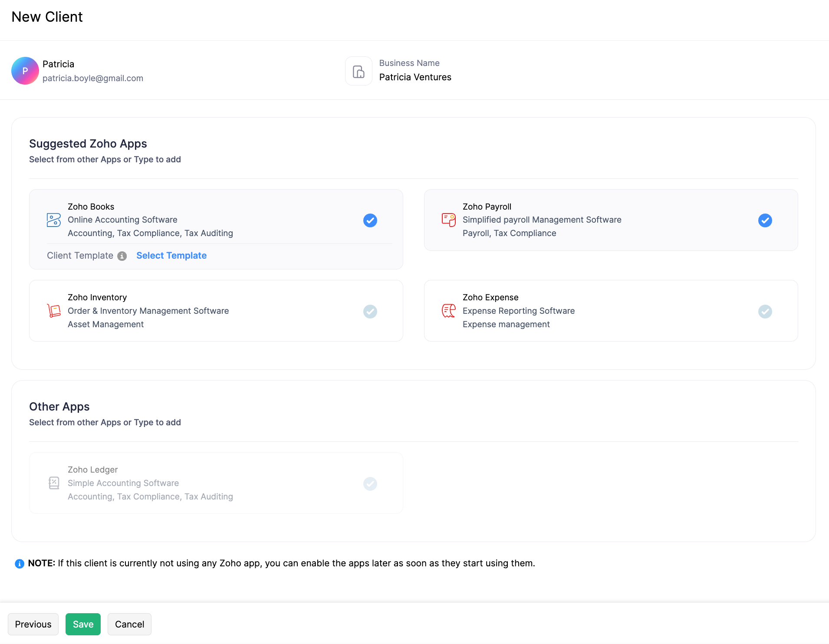The image size is (829, 644).
Task: Open the Select Template link
Action: coord(171,256)
